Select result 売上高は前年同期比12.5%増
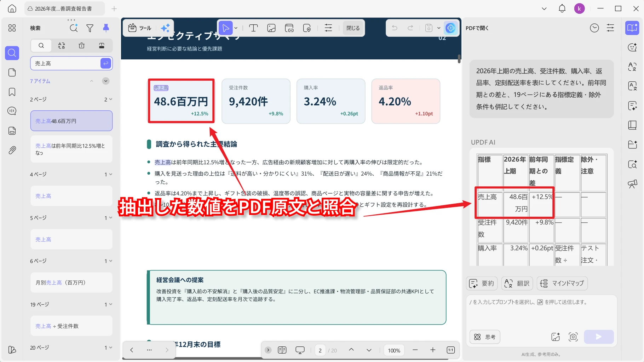This screenshot has height=362, width=644. (x=71, y=149)
